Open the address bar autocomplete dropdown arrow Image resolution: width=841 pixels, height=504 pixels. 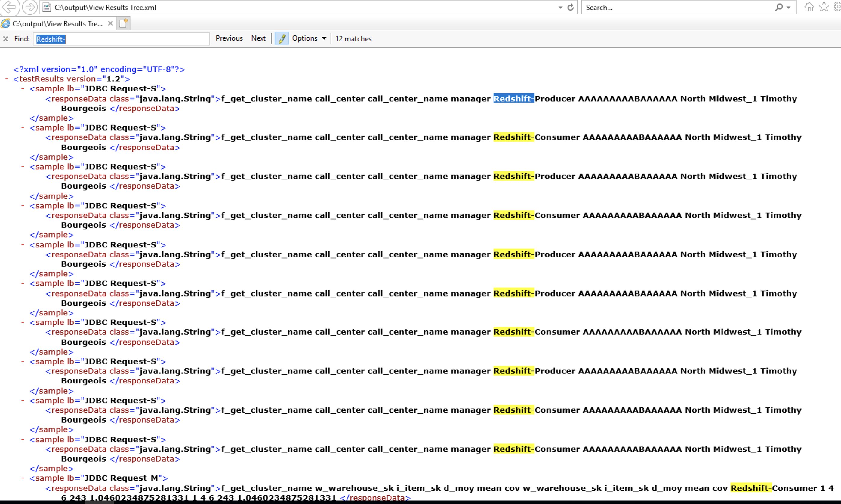(560, 7)
